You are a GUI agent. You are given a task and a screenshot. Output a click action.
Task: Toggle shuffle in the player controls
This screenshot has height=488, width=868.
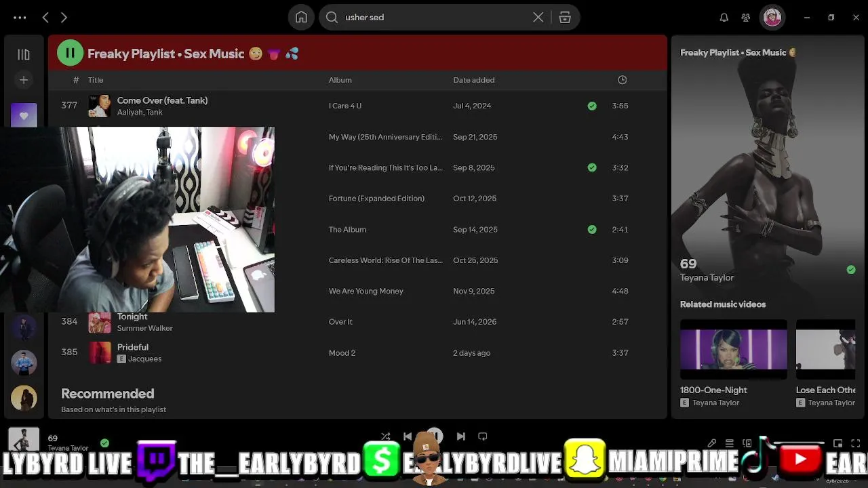386,436
